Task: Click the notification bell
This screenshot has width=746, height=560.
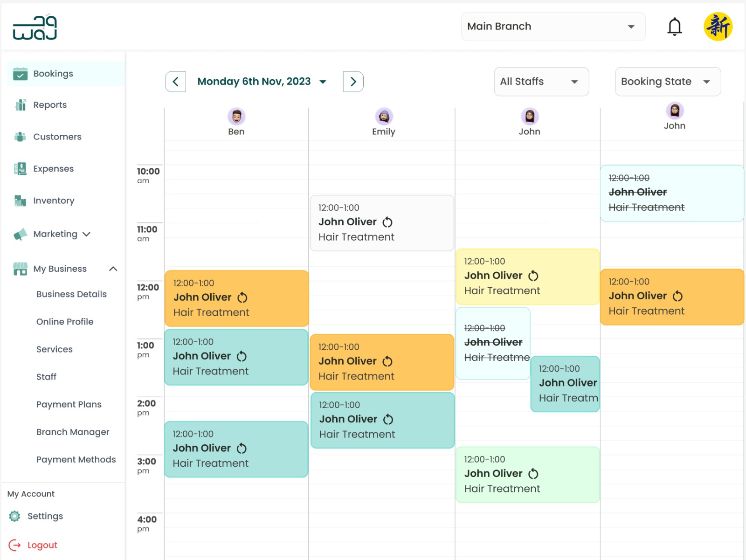Action: click(x=674, y=27)
